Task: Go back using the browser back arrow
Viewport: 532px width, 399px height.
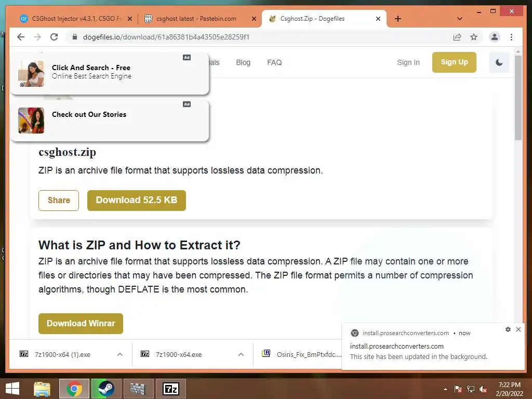Action: tap(21, 37)
